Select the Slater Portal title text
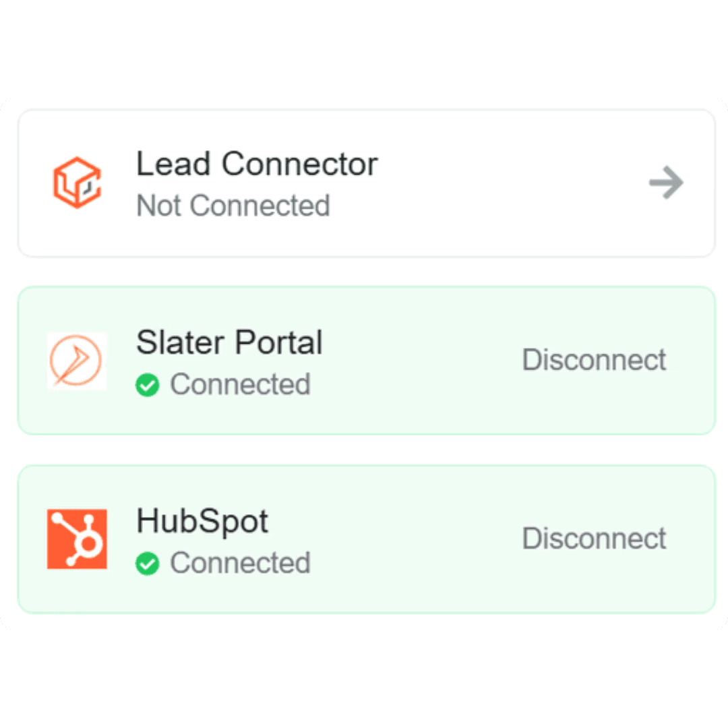 coord(229,342)
